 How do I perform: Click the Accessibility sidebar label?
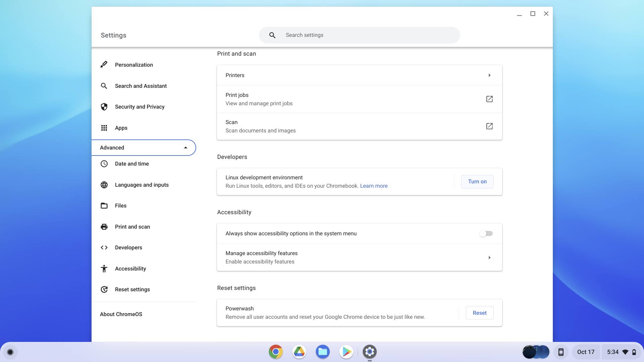point(130,268)
